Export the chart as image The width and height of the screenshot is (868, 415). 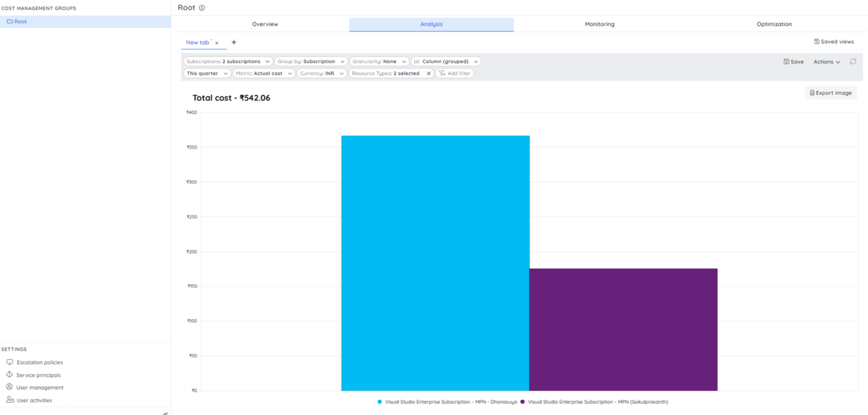[831, 93]
